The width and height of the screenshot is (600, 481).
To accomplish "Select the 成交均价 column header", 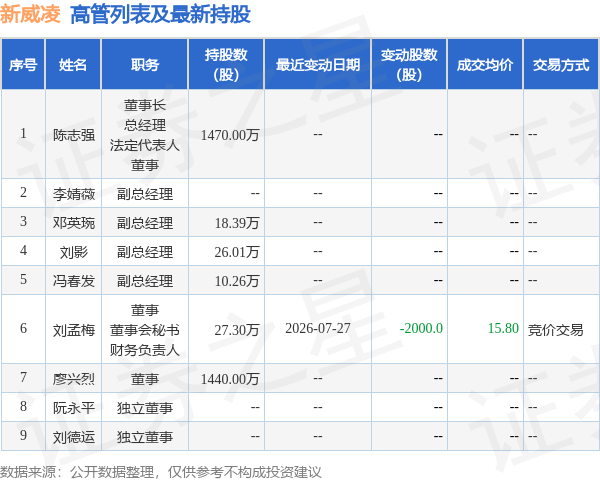I will (x=485, y=64).
